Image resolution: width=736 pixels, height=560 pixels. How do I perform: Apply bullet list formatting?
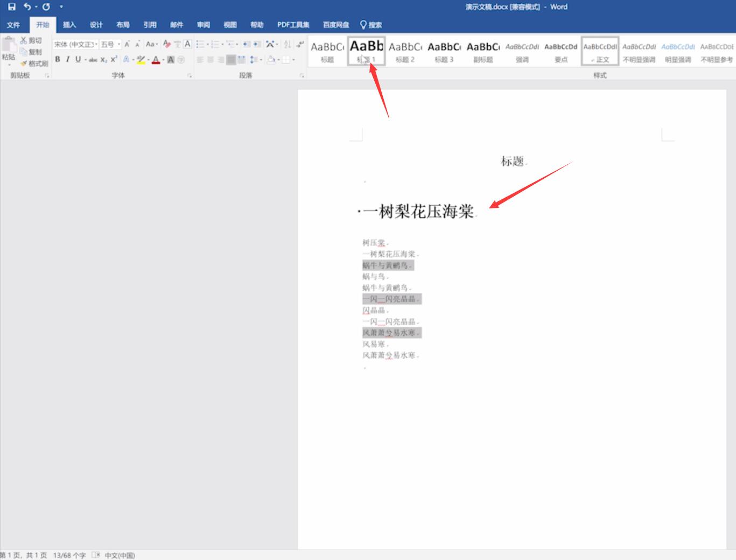coord(200,44)
